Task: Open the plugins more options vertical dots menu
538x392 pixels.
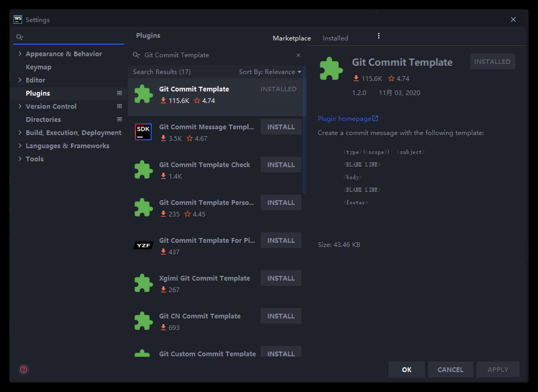Action: coord(379,36)
